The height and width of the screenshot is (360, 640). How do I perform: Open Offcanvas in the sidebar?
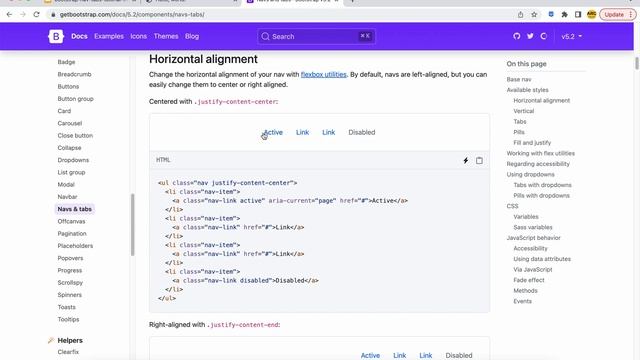coord(71,221)
